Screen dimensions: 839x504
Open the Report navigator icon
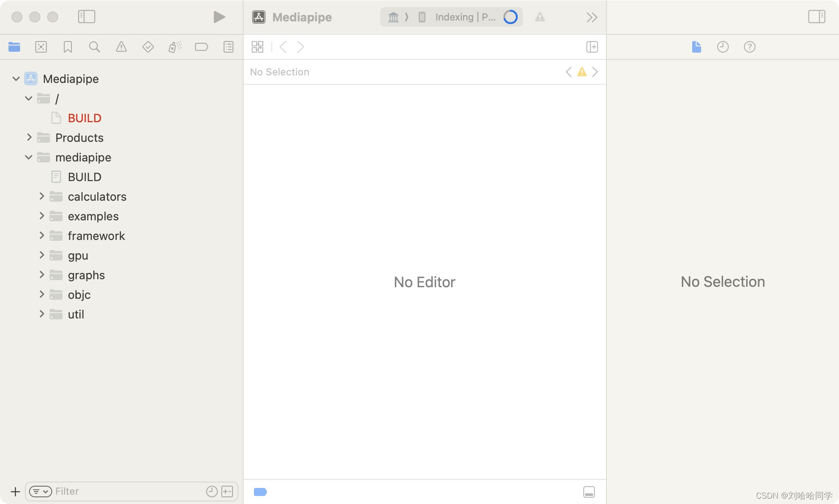[228, 47]
